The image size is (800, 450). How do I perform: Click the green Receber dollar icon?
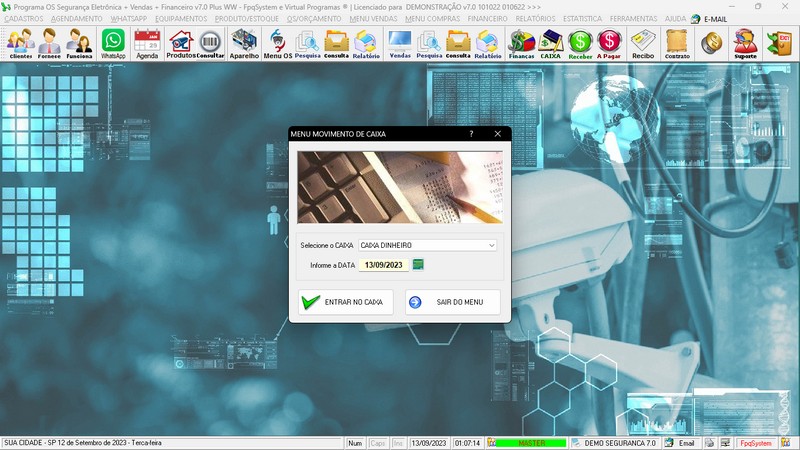click(x=580, y=43)
